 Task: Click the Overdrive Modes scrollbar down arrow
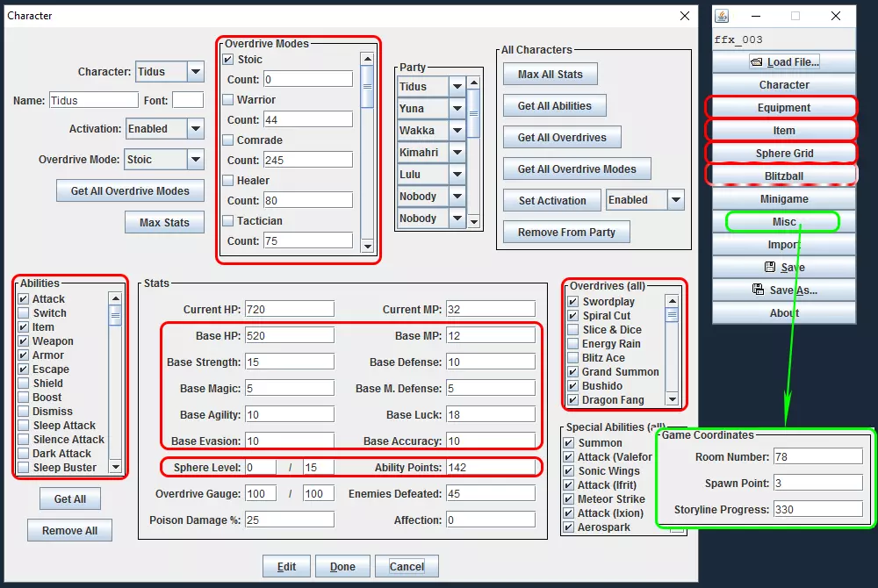pos(367,246)
